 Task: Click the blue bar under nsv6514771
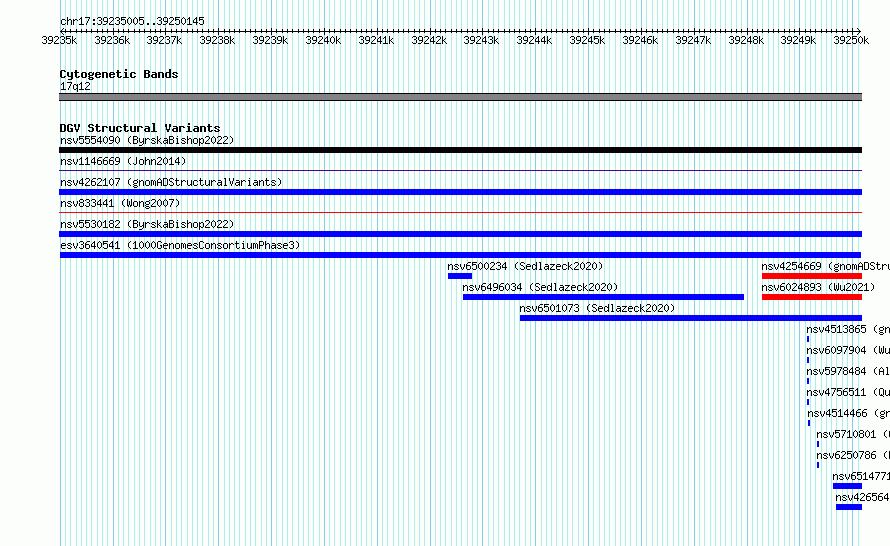[847, 486]
